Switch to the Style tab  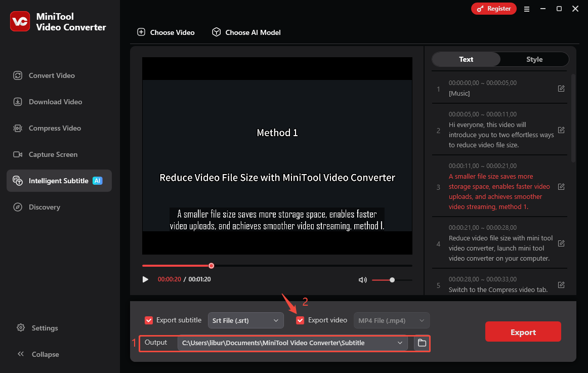[534, 59]
